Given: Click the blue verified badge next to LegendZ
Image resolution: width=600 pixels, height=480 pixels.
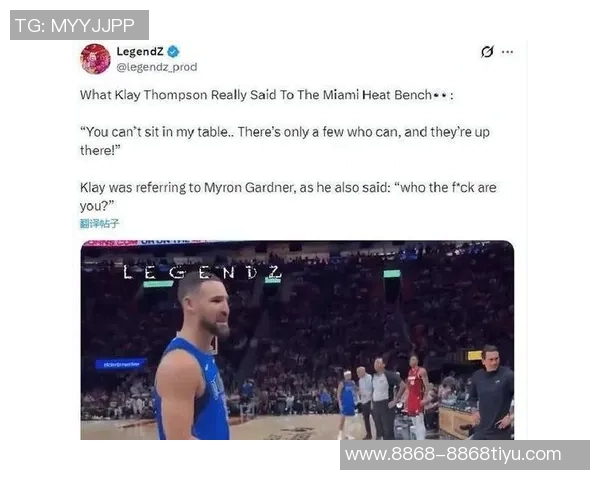Looking at the screenshot, I should tap(173, 51).
